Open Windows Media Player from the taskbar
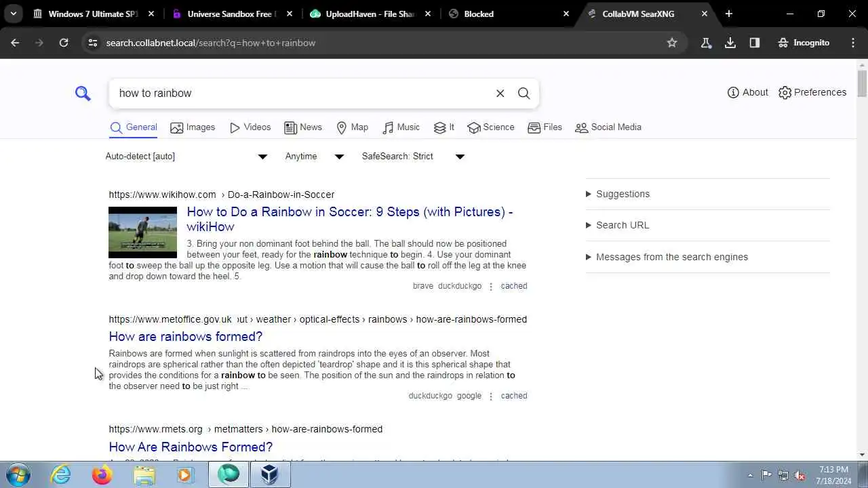The width and height of the screenshot is (868, 488). (x=185, y=475)
